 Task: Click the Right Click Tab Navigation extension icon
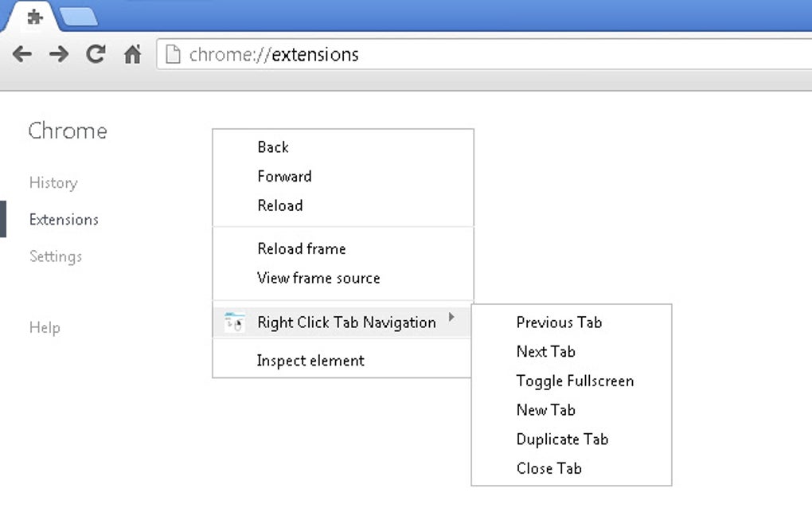coord(234,322)
